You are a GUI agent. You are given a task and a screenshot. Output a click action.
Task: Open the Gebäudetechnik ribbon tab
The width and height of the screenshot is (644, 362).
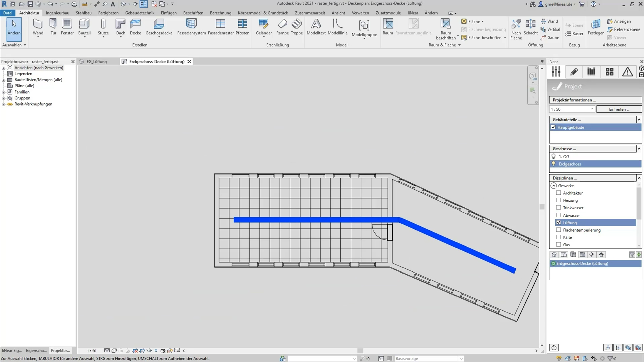[x=140, y=13]
